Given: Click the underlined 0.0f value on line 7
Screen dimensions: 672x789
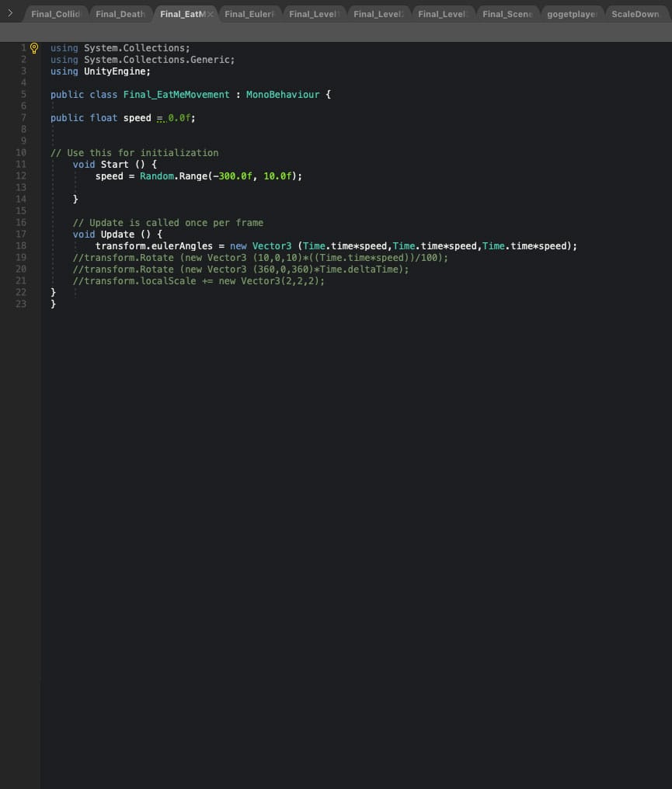Looking at the screenshot, I should click(179, 118).
